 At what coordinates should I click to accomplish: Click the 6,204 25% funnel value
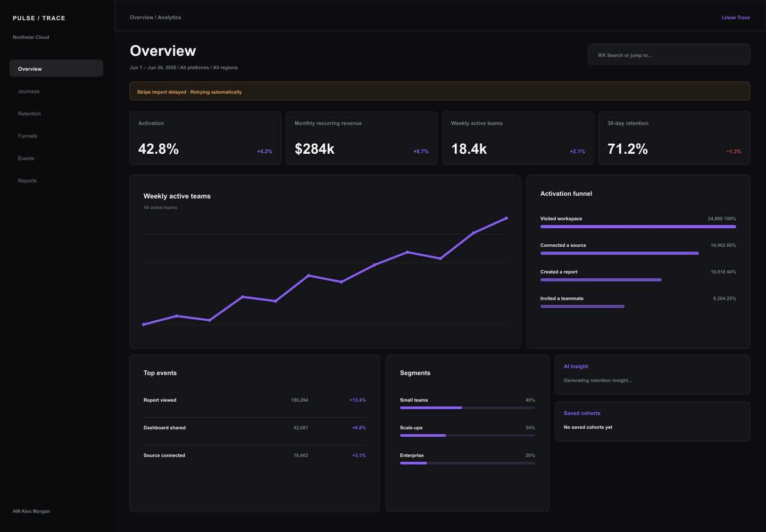click(x=725, y=298)
